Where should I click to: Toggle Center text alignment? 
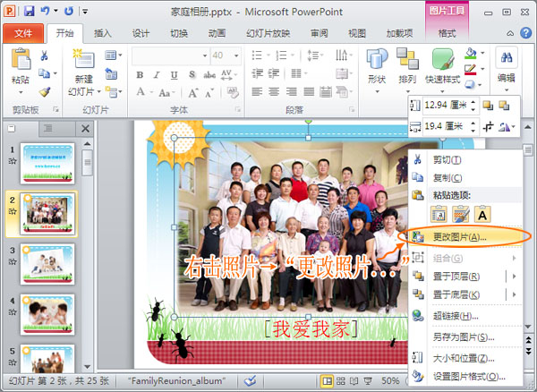[274, 91]
